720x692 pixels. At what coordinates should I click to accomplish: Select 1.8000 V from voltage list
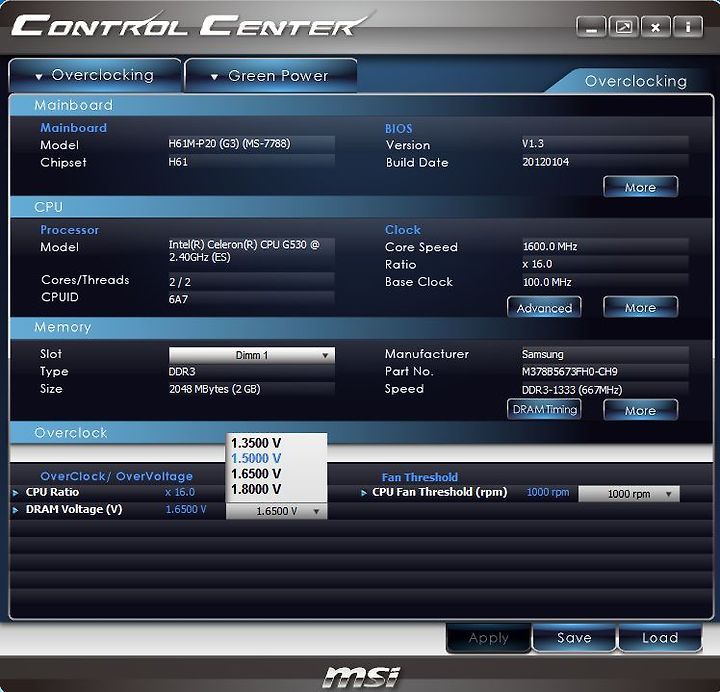pos(256,489)
